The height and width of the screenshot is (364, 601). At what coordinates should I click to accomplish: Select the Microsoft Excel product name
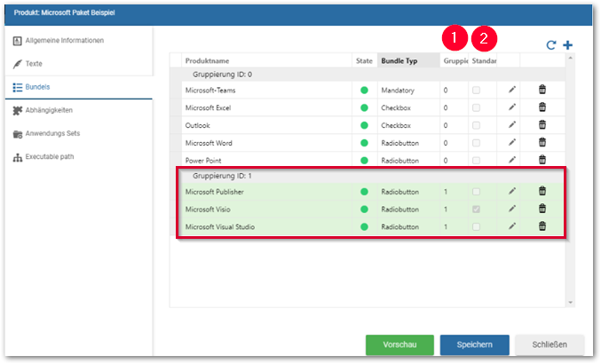[208, 107]
